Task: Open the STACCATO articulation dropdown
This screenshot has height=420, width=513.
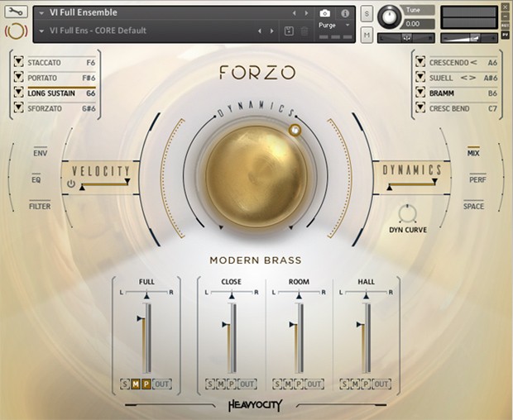Action: (x=19, y=61)
